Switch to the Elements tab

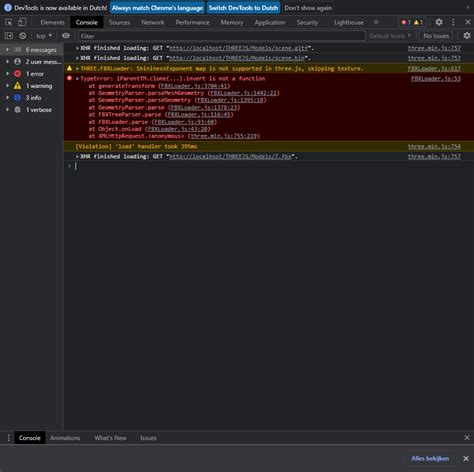(x=52, y=22)
